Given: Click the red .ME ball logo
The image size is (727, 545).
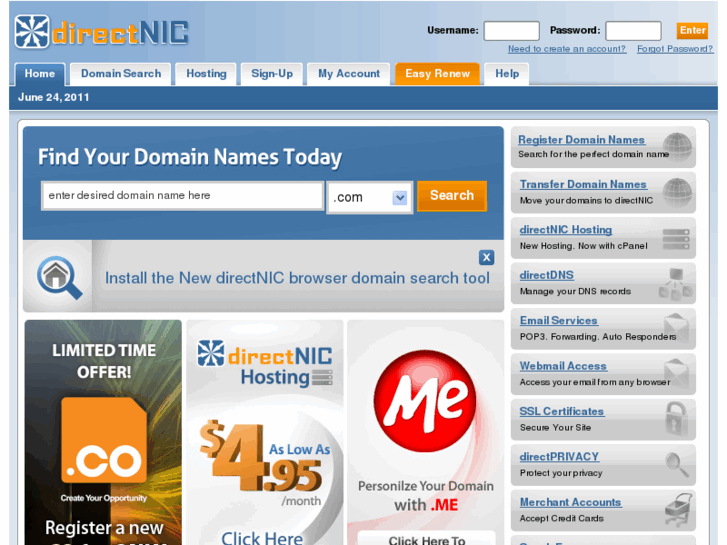Looking at the screenshot, I should (425, 401).
